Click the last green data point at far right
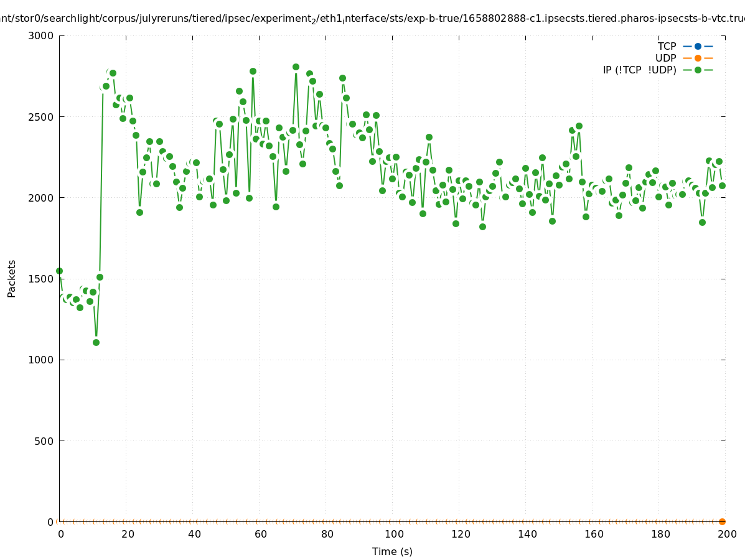 722,185
